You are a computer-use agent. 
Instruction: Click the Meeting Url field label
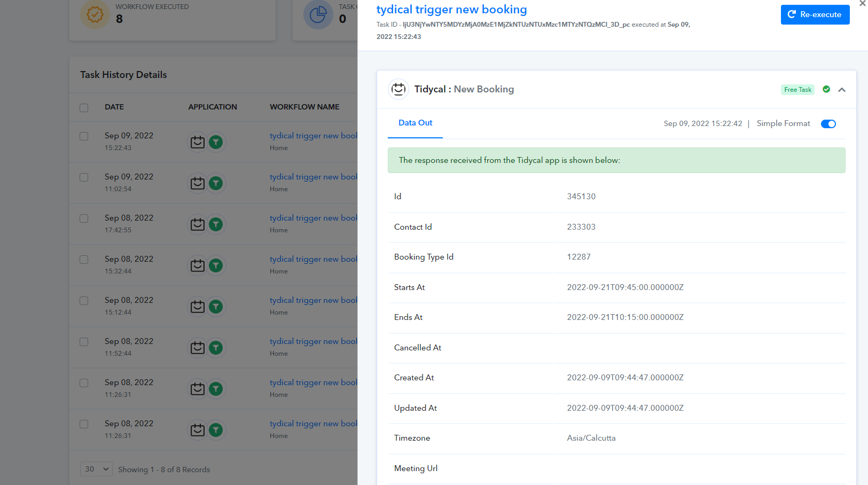tap(416, 468)
